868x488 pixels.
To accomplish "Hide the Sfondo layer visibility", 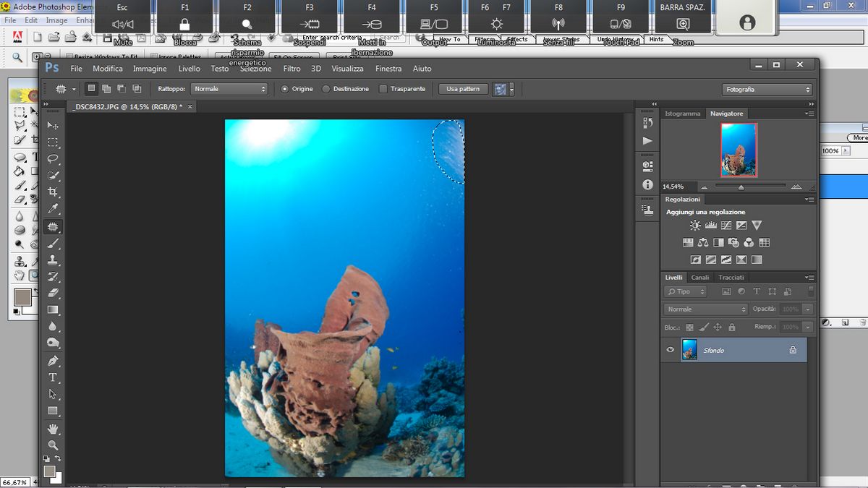I will click(x=671, y=350).
